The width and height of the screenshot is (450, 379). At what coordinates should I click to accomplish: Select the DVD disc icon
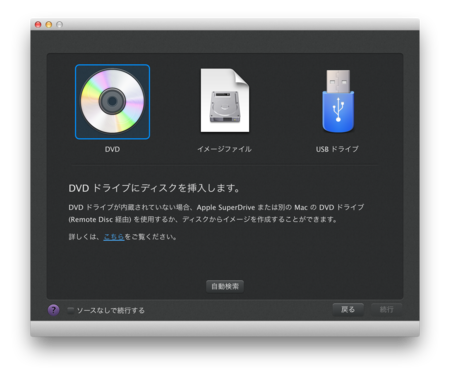click(112, 101)
